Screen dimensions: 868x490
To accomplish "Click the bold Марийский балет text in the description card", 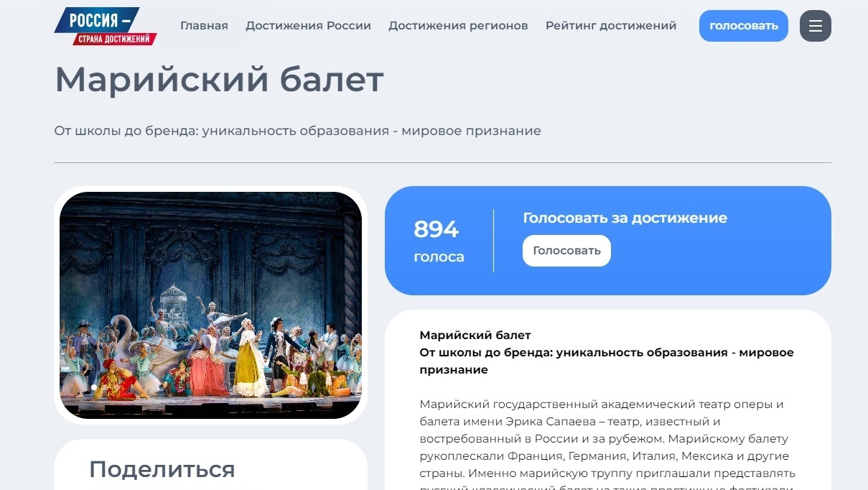I will pos(475,336).
